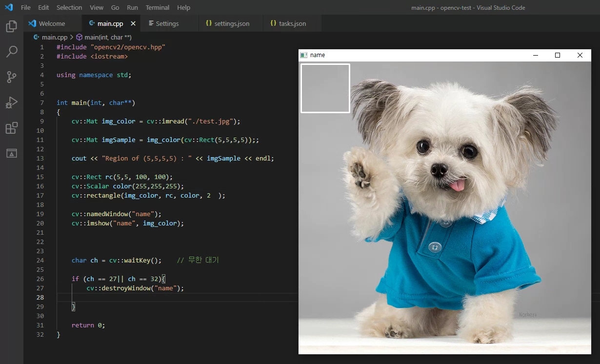Open the Extensions view icon
600x364 pixels.
[11, 128]
